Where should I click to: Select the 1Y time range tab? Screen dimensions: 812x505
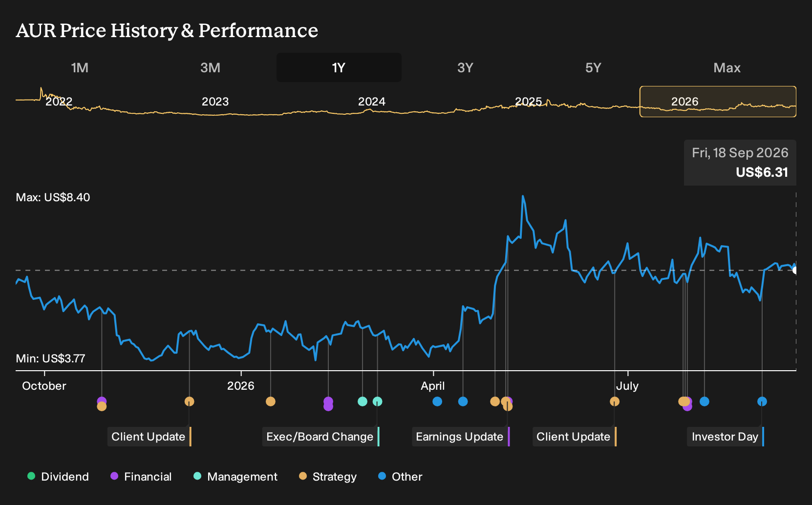pos(339,67)
